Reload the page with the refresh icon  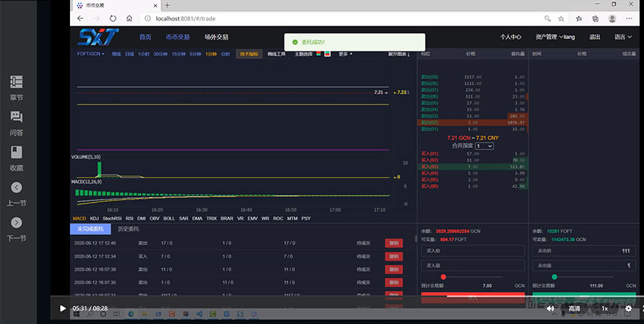click(113, 18)
